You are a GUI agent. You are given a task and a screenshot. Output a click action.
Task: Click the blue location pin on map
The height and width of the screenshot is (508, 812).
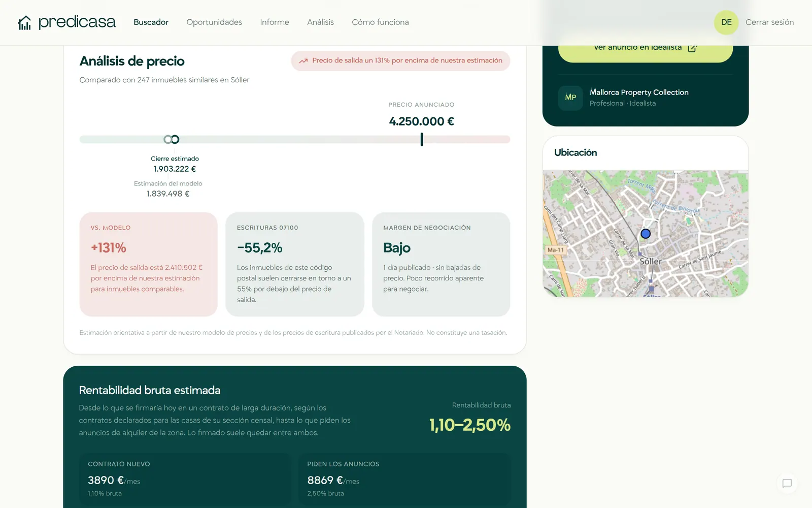click(646, 234)
